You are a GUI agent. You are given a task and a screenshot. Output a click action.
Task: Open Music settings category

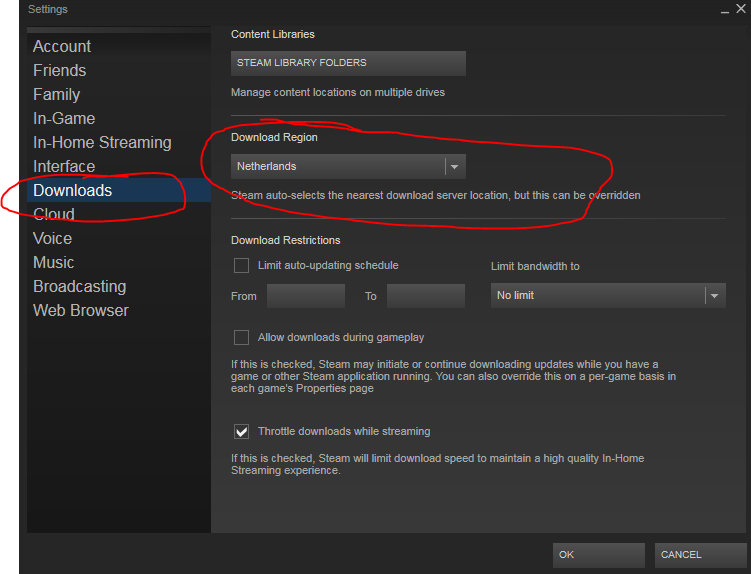(x=119, y=262)
